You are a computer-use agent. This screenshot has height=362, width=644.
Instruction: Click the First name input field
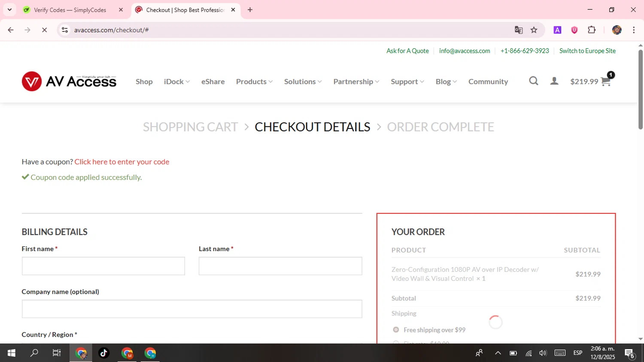tap(103, 266)
